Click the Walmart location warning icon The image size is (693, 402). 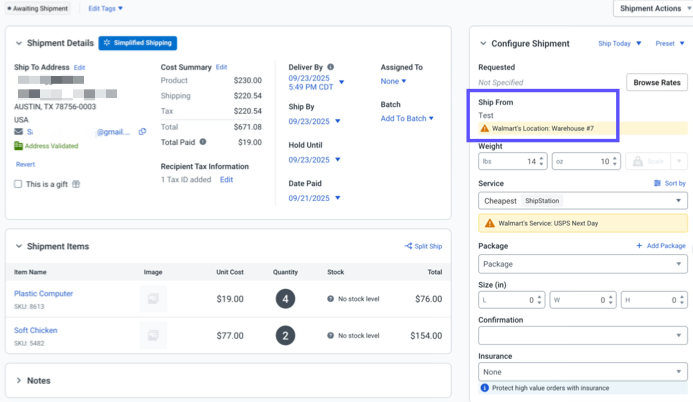pos(485,128)
